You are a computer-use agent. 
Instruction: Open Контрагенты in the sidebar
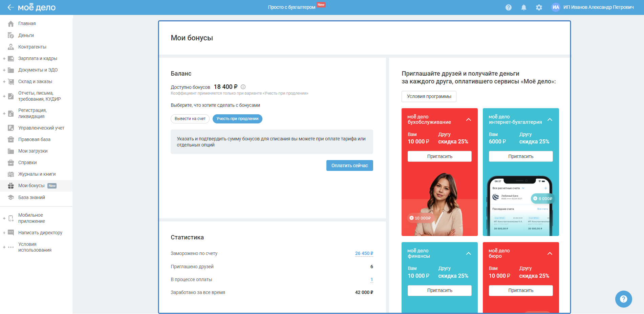point(32,47)
